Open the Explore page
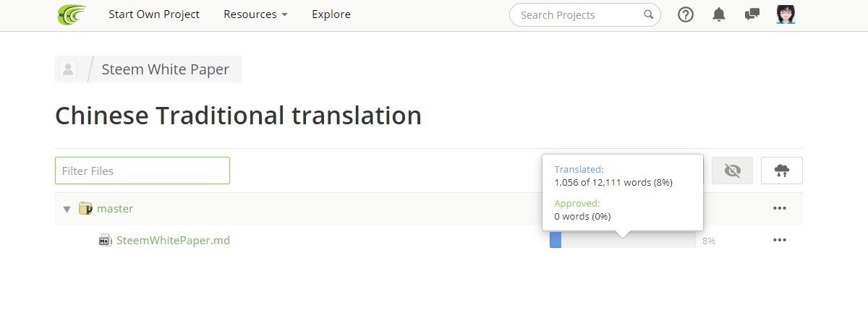The width and height of the screenshot is (868, 336). pyautogui.click(x=331, y=14)
